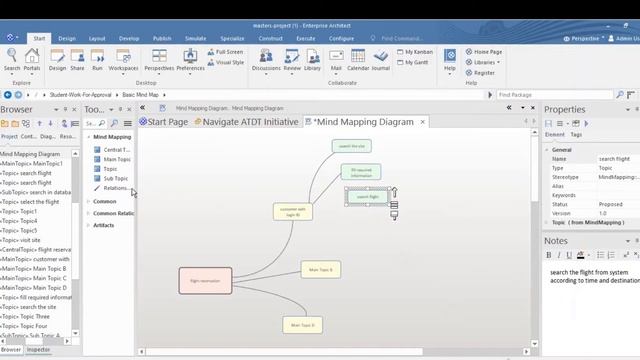Image resolution: width=640 pixels, height=360 pixels.
Task: Toggle Full Screen mode
Action: point(225,52)
